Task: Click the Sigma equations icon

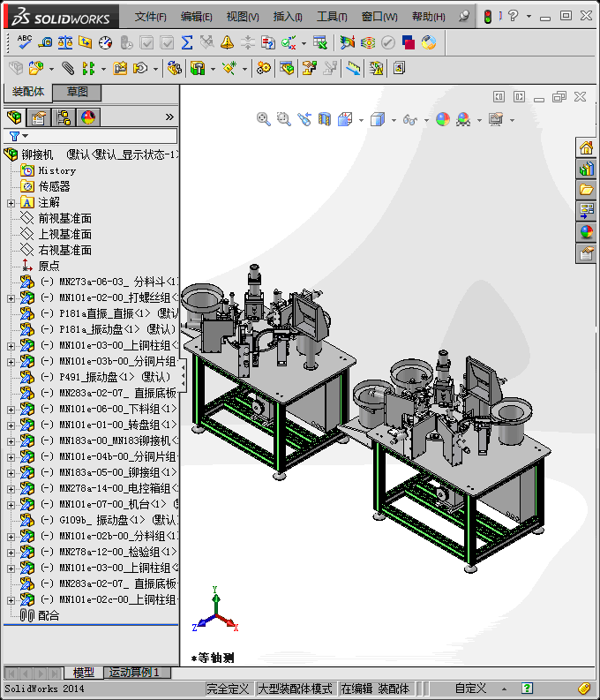Action: [187, 42]
